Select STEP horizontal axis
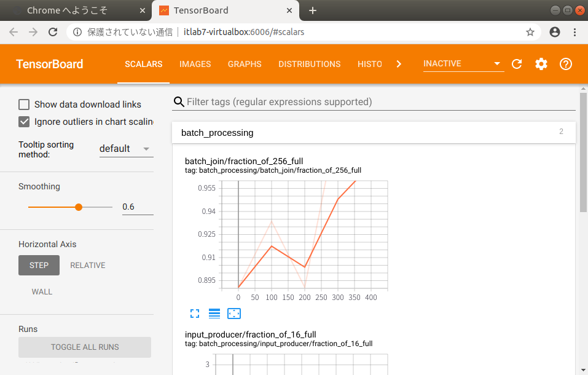 (39, 265)
